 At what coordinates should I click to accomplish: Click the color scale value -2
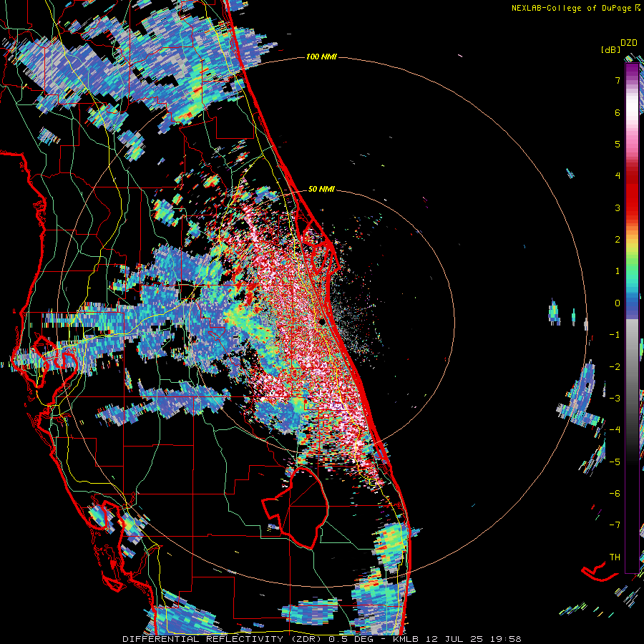coord(615,366)
